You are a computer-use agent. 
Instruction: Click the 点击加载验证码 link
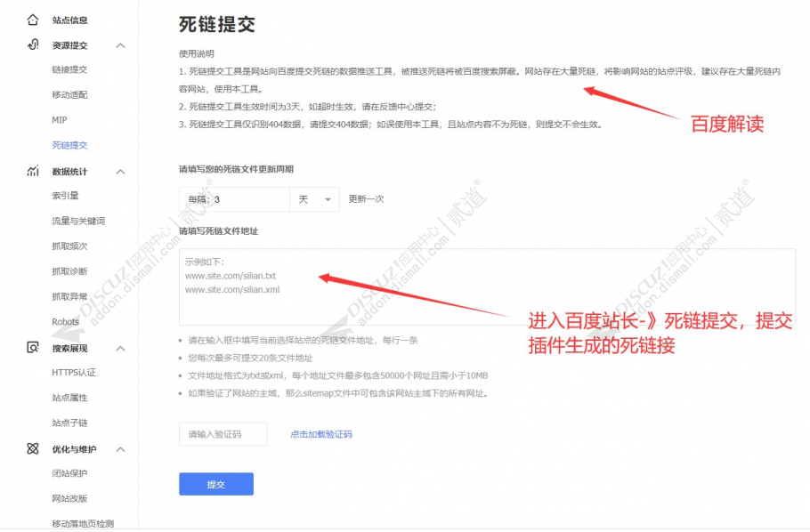coord(321,434)
